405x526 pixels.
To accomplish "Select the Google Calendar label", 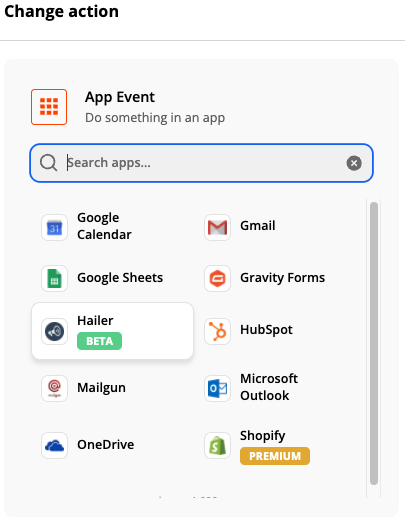I will coord(104,226).
